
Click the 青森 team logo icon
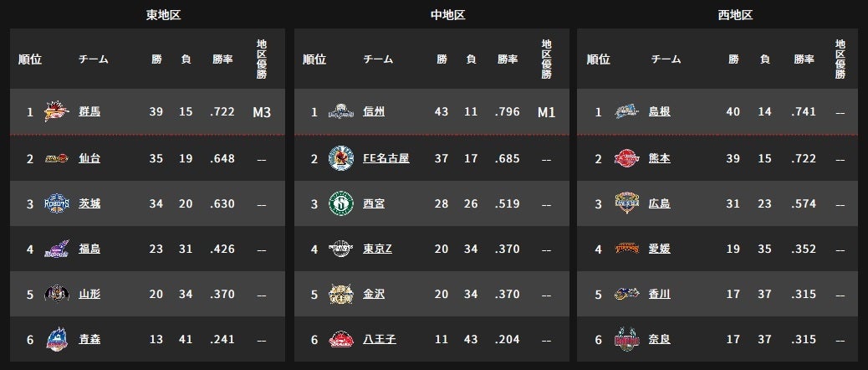(x=57, y=339)
